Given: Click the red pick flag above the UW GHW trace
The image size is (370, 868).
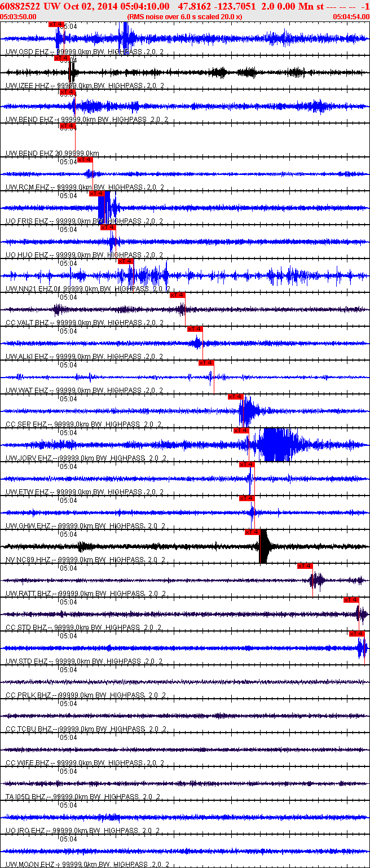Looking at the screenshot, I should click(x=247, y=498).
